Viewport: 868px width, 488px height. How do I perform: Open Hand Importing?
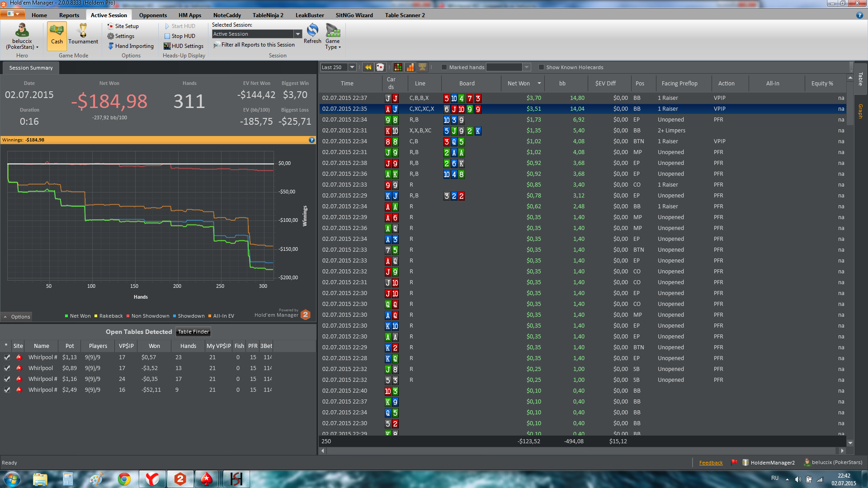point(131,46)
